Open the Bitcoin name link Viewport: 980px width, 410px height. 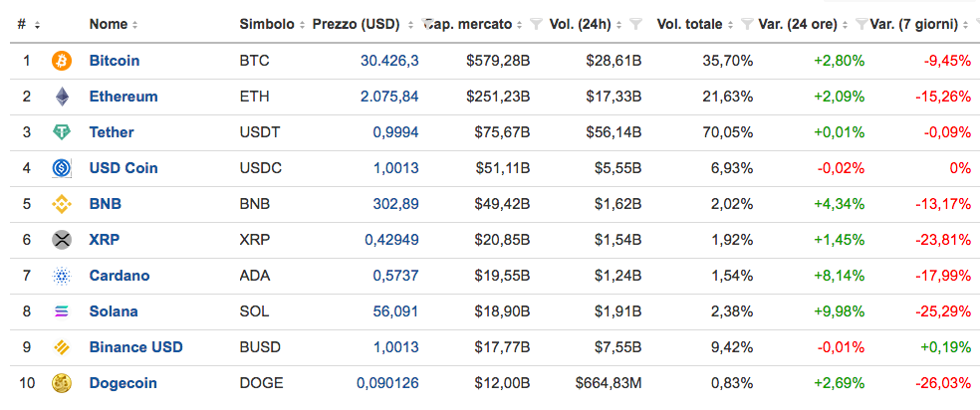click(x=114, y=61)
